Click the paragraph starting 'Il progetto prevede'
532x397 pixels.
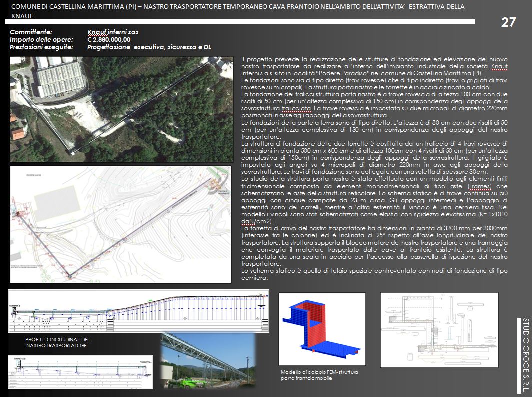point(374,66)
